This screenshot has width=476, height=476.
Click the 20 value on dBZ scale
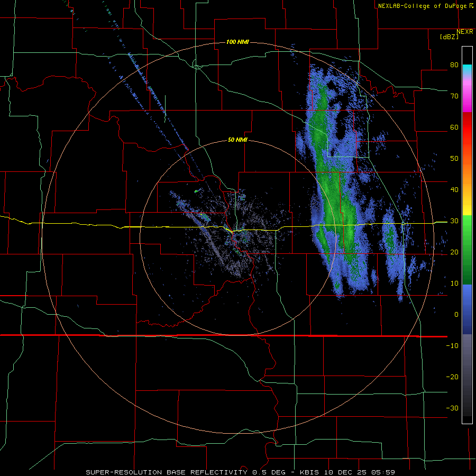[x=454, y=252]
